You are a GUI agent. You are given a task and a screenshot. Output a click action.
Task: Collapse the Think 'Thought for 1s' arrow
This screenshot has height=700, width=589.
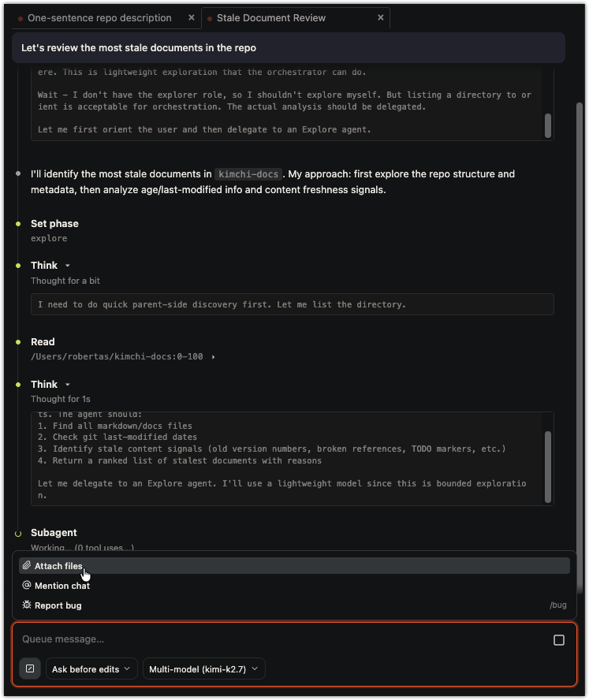68,385
